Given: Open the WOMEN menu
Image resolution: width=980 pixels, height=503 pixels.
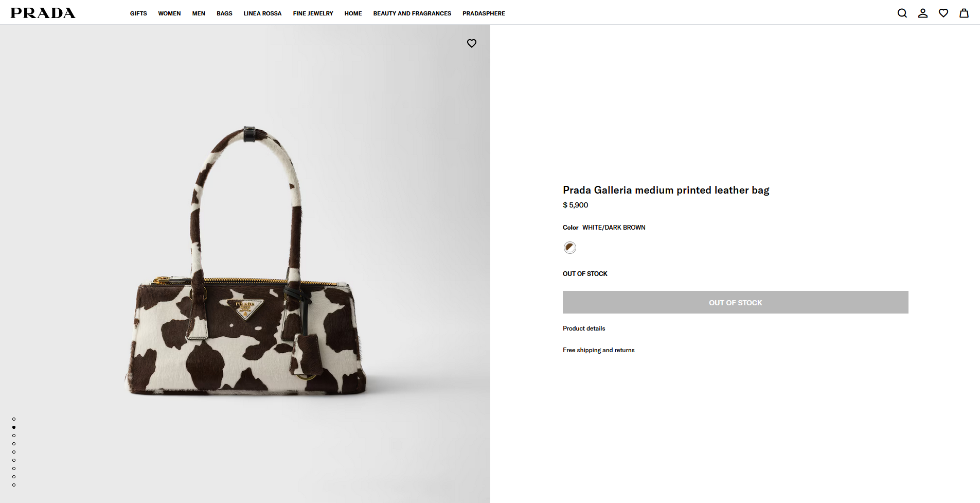Looking at the screenshot, I should tap(169, 13).
